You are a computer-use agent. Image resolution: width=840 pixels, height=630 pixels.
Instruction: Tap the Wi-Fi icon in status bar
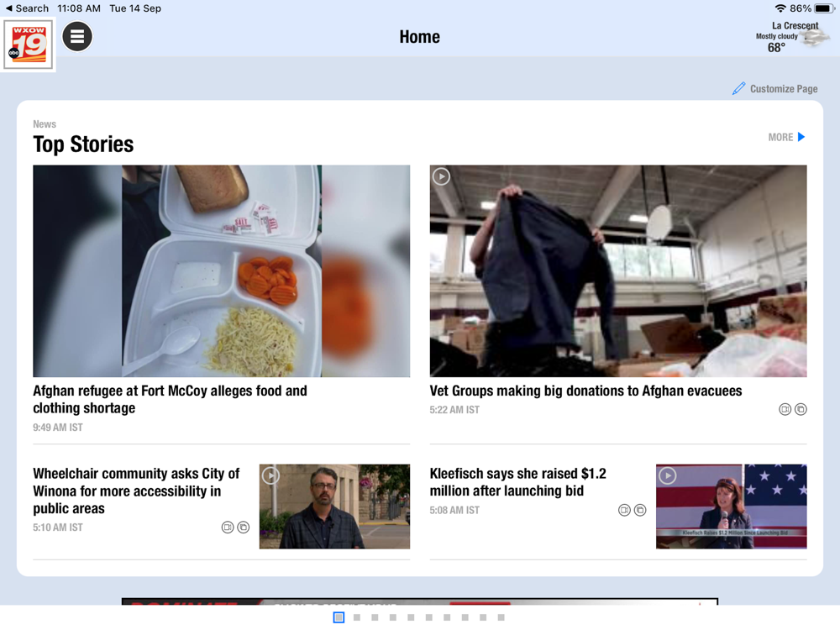780,8
